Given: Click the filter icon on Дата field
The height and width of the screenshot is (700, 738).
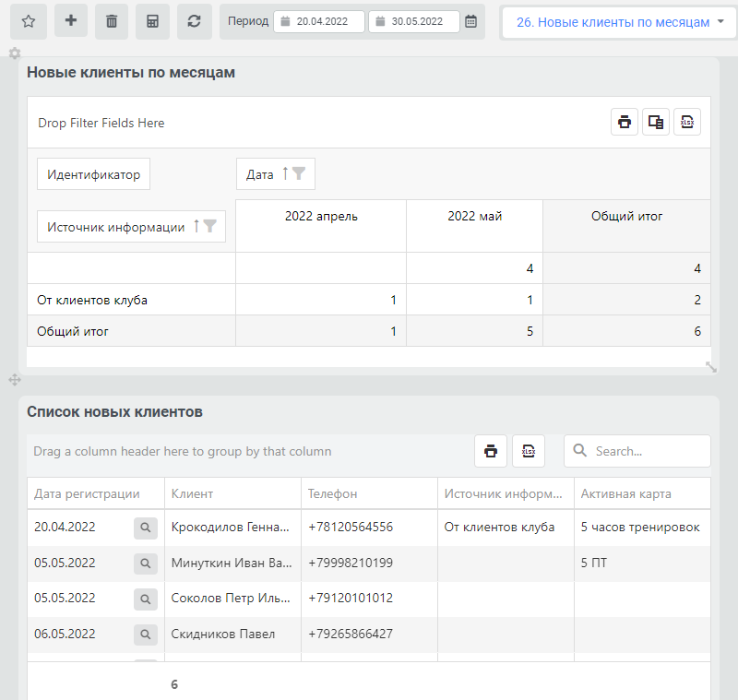Looking at the screenshot, I should tap(298, 173).
